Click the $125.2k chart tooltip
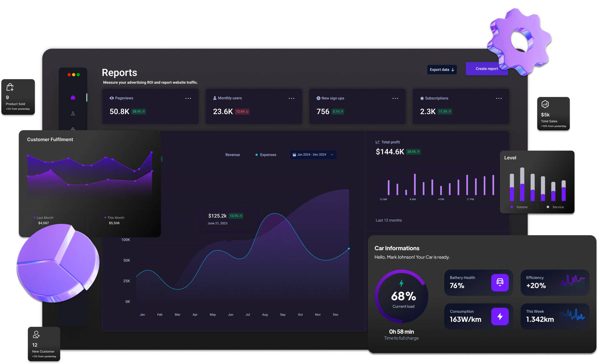 pyautogui.click(x=229, y=220)
